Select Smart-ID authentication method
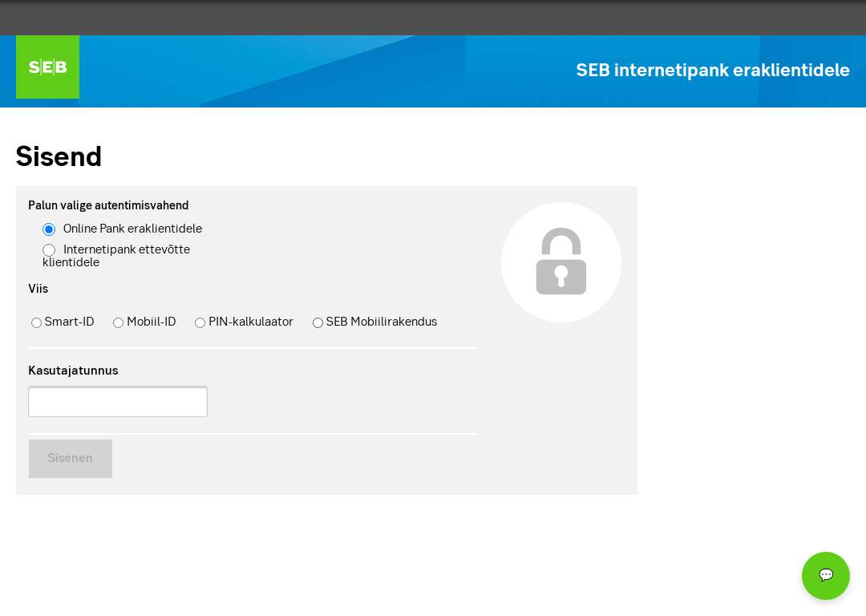 coord(36,322)
